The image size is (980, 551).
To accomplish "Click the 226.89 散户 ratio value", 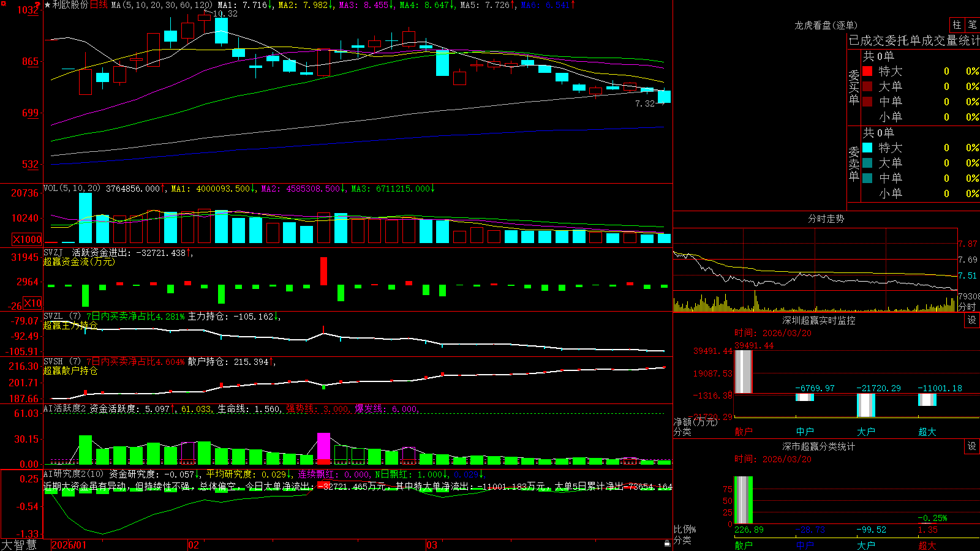I will pyautogui.click(x=749, y=530).
